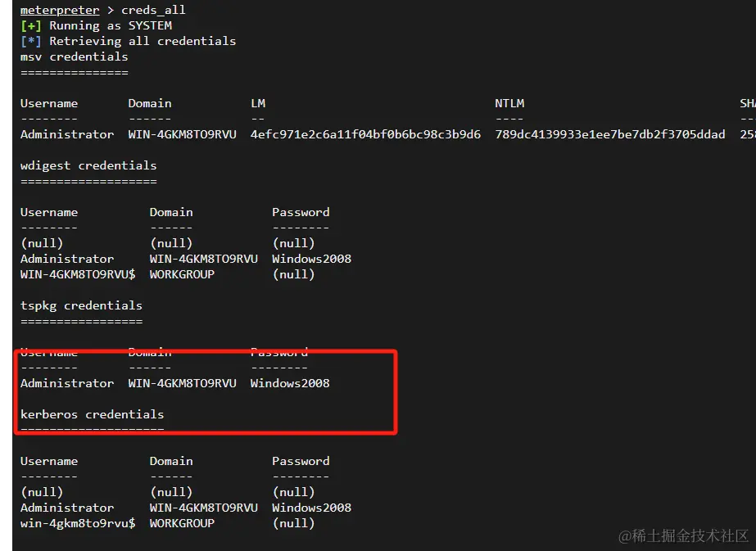Click WIN-4GKM8TO9RVU domain in msv row
Image resolution: width=756 pixels, height=551 pixels.
tap(183, 134)
